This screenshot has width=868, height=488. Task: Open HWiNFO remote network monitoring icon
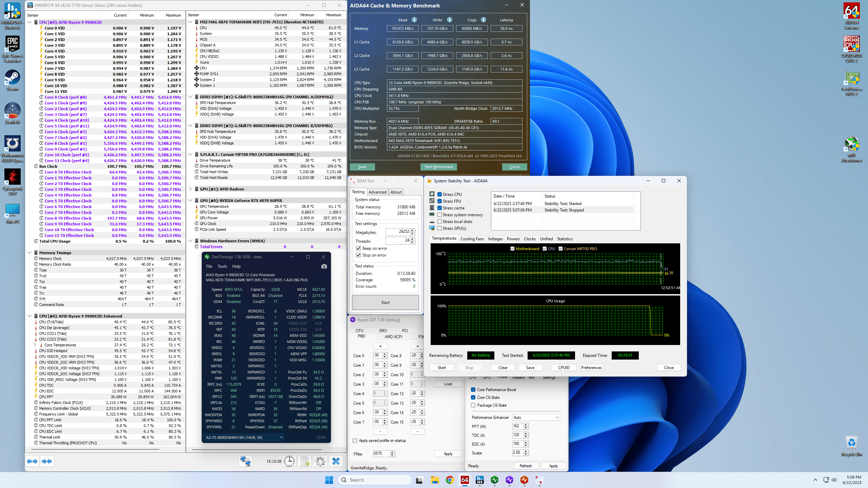point(245,461)
